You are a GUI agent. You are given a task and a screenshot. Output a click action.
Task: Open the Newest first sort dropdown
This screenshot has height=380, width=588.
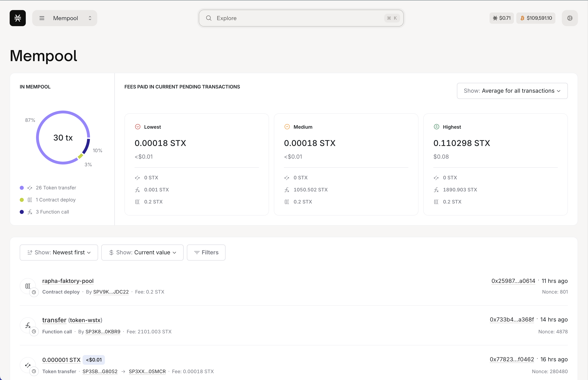click(59, 253)
